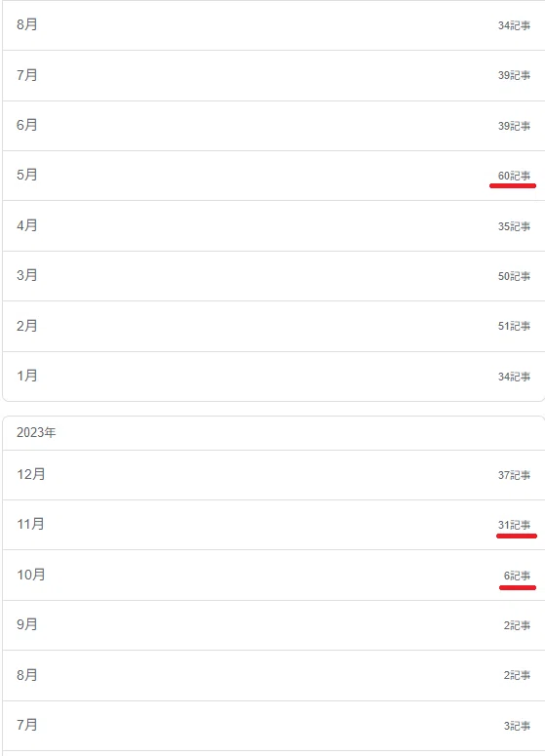Open the 2月 archive row
The width and height of the screenshot is (545, 756).
click(274, 327)
